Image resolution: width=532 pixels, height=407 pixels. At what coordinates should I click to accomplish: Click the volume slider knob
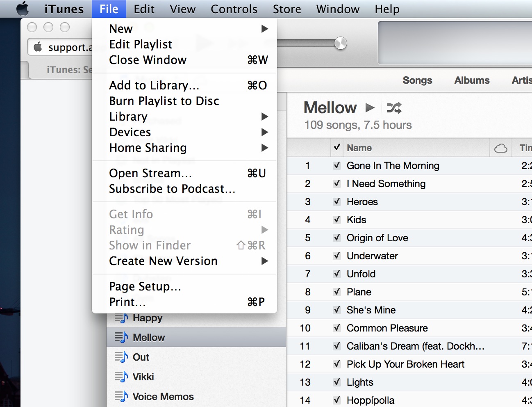pyautogui.click(x=341, y=43)
